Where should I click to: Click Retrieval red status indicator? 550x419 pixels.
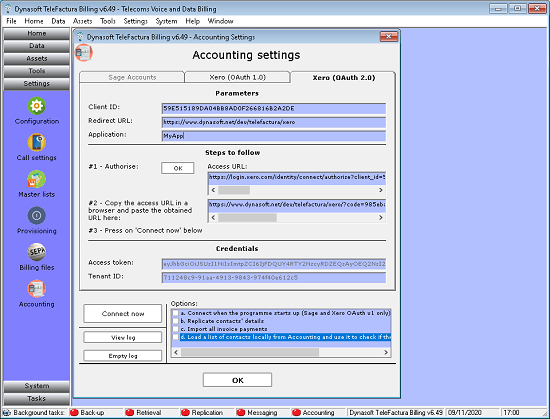(x=130, y=413)
